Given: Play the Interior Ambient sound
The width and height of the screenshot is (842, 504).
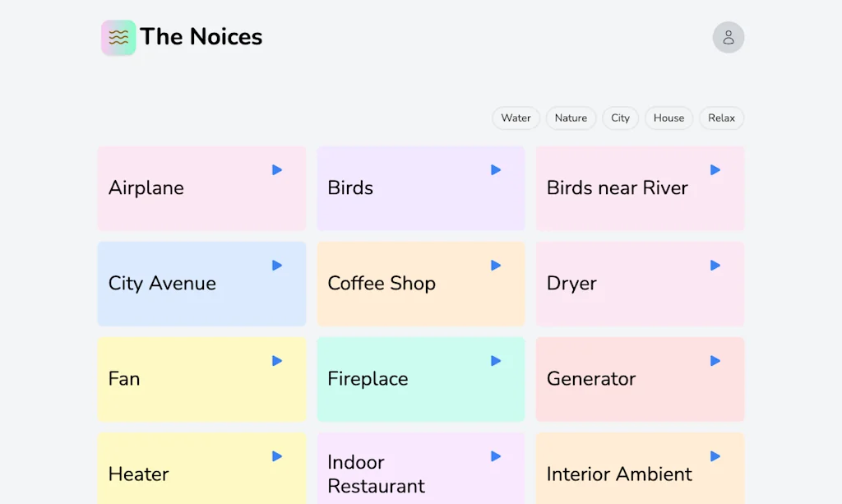Looking at the screenshot, I should click(715, 456).
